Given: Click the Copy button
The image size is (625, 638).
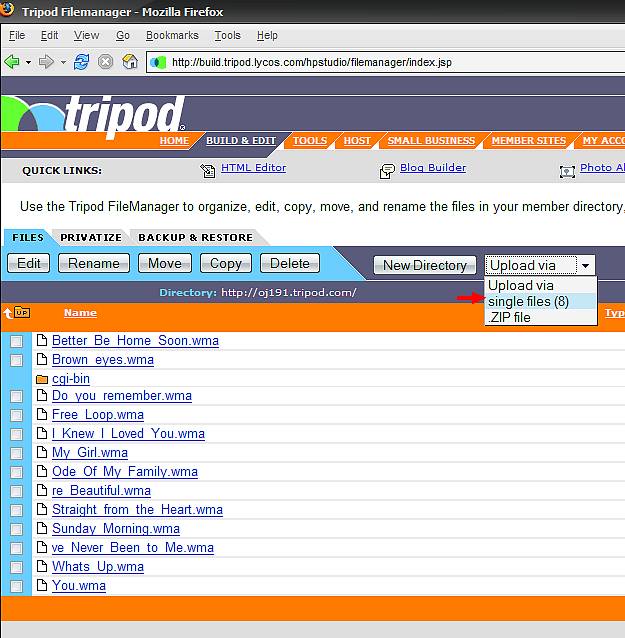Looking at the screenshot, I should tap(226, 263).
